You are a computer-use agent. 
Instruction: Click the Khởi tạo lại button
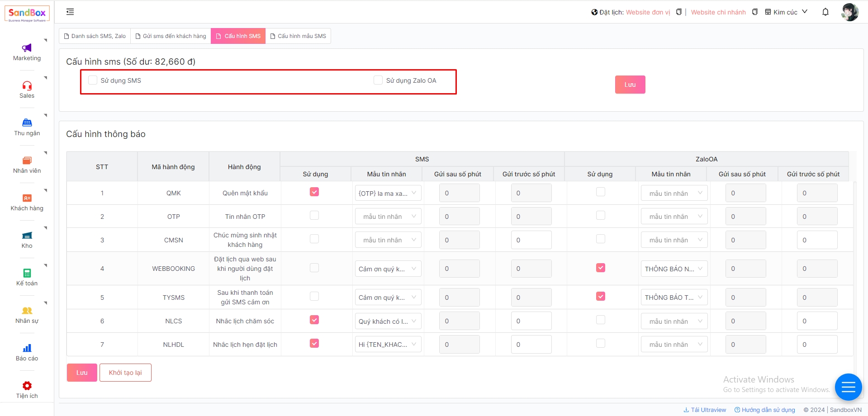(125, 373)
